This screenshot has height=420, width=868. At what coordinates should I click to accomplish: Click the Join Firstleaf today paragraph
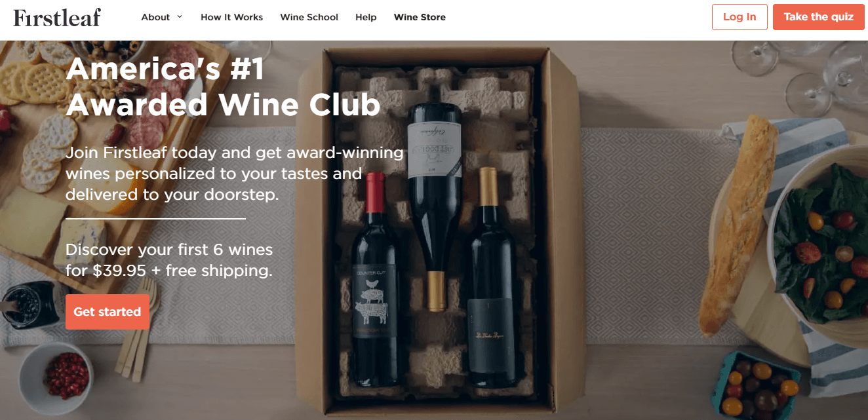pos(235,174)
